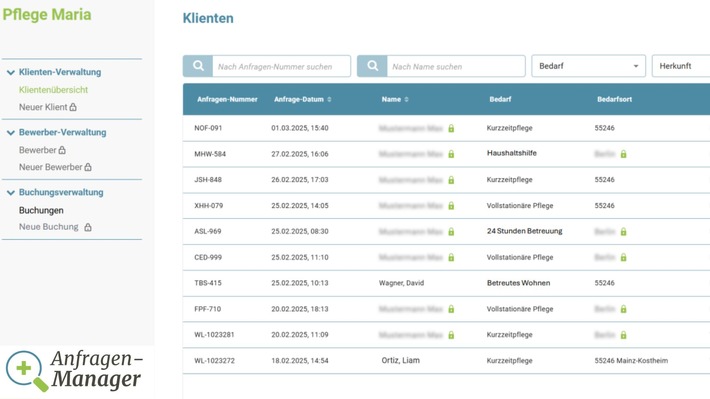Click the Betreutes Wohnen cell
The height and width of the screenshot is (399, 710).
point(518,283)
